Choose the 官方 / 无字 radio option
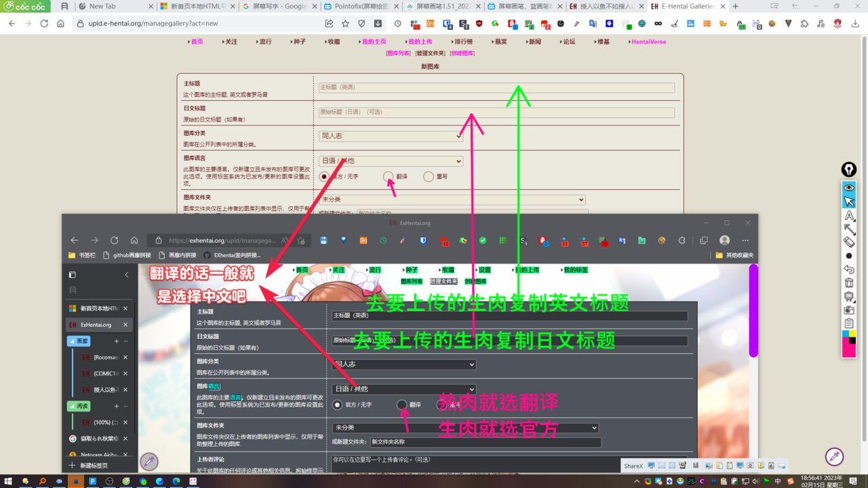 324,176
